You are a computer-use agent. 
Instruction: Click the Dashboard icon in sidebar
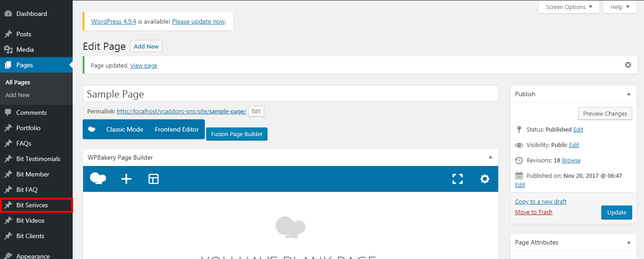8,14
